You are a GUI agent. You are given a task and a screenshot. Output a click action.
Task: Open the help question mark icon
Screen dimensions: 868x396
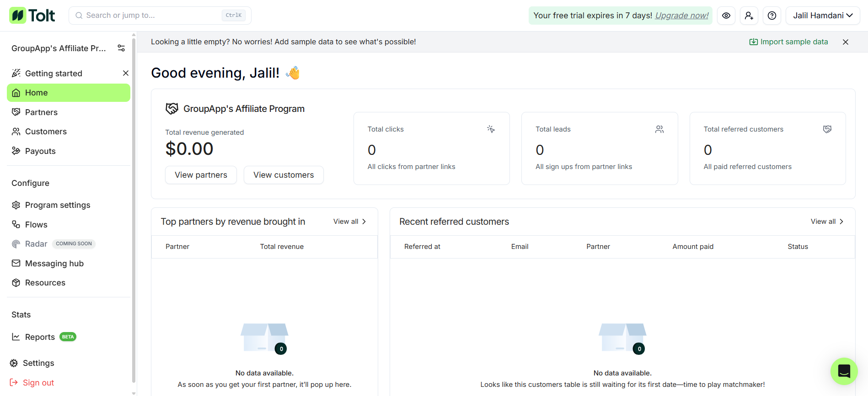tap(772, 16)
